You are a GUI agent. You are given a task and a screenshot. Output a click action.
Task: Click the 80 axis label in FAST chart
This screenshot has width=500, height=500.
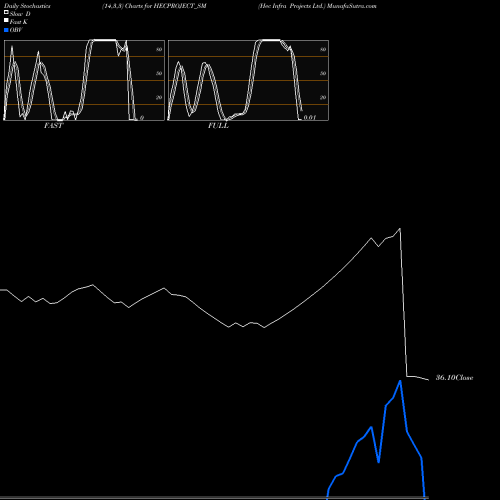point(159,49)
